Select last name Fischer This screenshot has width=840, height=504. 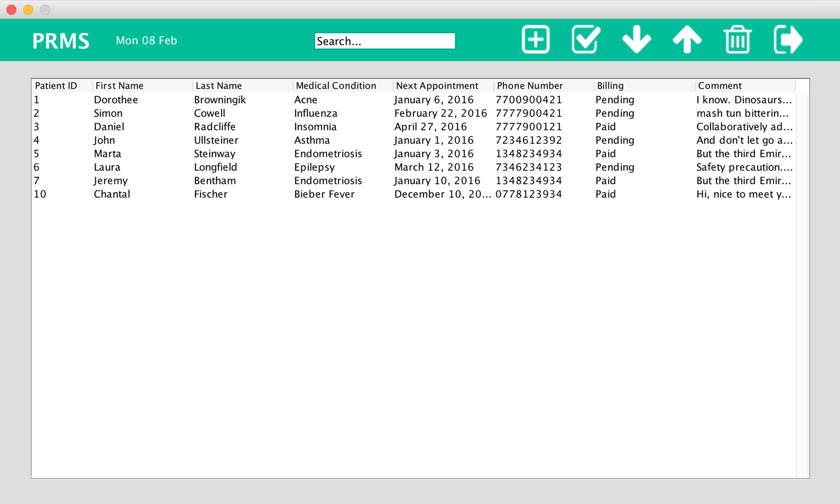(x=210, y=194)
